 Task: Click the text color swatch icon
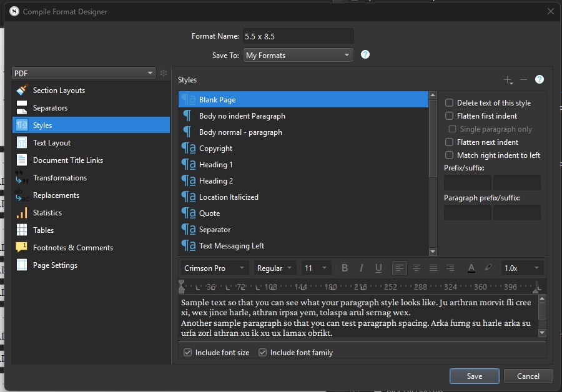tap(471, 268)
